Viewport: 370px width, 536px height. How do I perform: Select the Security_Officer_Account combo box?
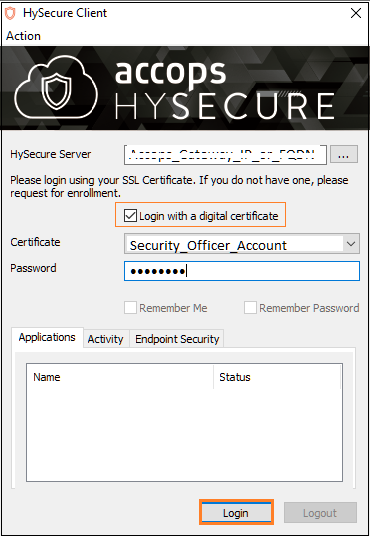coord(242,244)
